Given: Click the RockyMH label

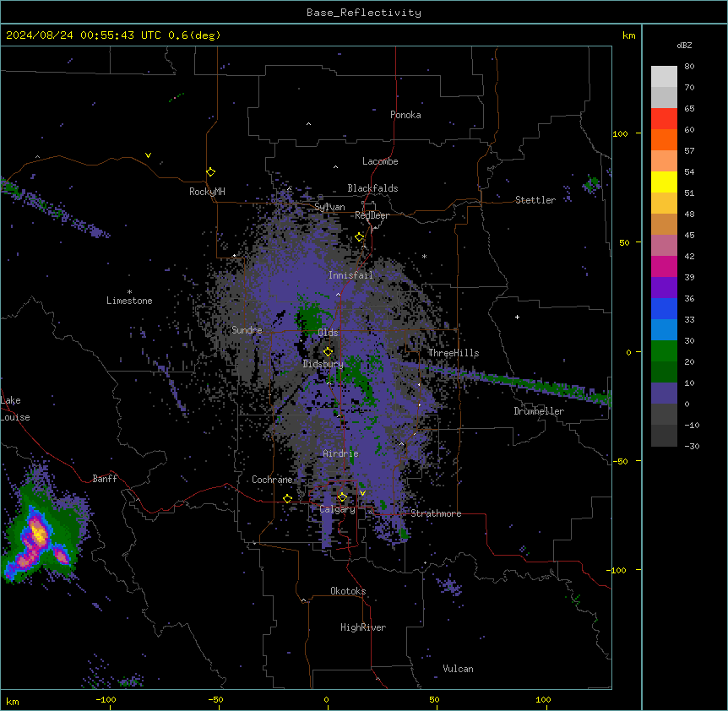Looking at the screenshot, I should point(207,192).
